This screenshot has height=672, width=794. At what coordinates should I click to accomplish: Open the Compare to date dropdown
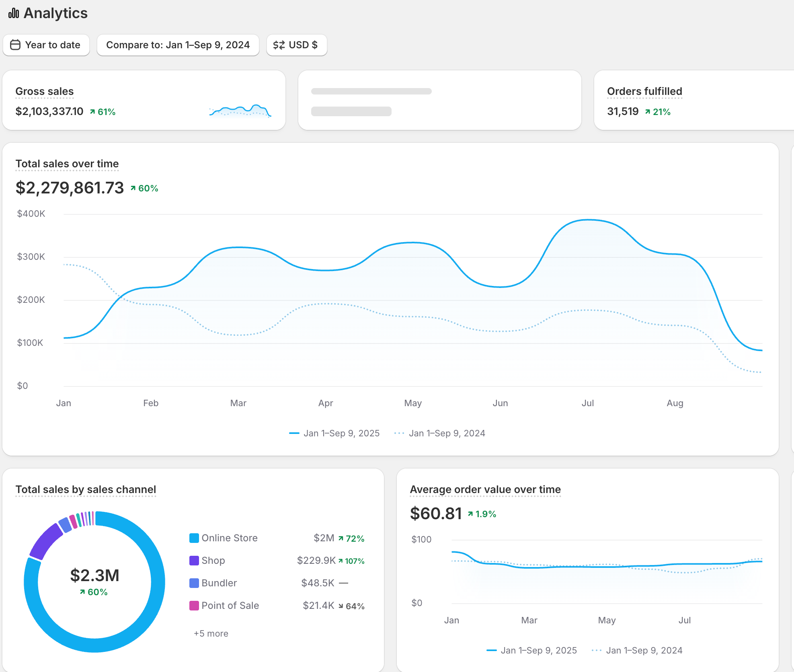click(x=178, y=45)
